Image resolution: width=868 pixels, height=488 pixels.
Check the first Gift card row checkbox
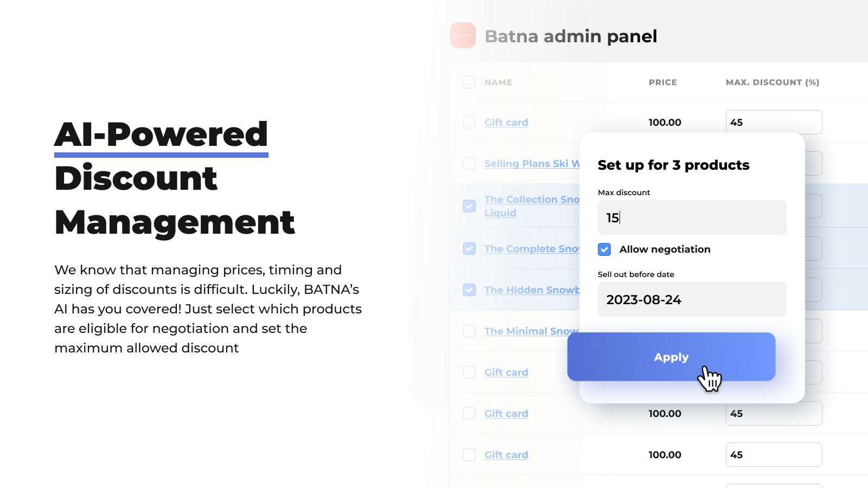pos(469,123)
